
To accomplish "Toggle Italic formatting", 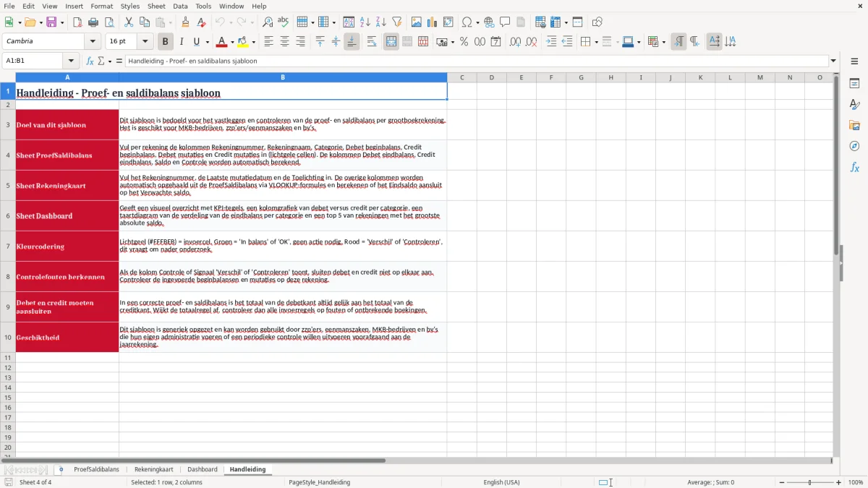I will coord(181,42).
